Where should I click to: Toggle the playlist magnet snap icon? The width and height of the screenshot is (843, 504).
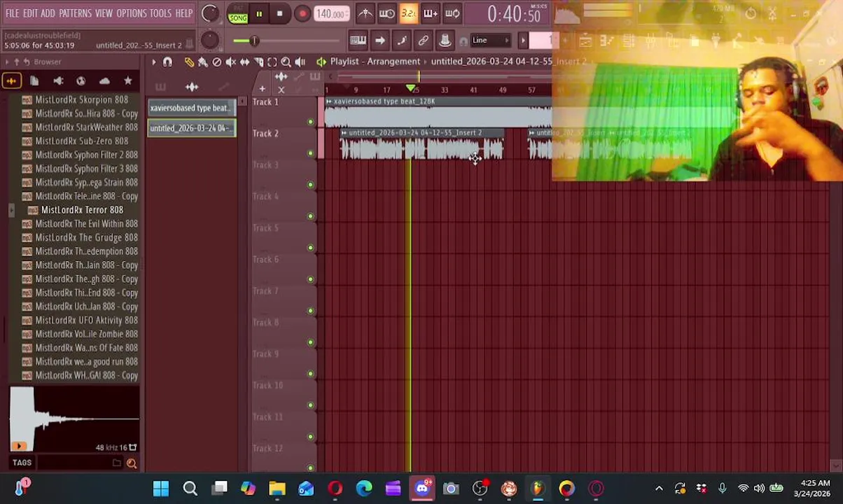(167, 62)
